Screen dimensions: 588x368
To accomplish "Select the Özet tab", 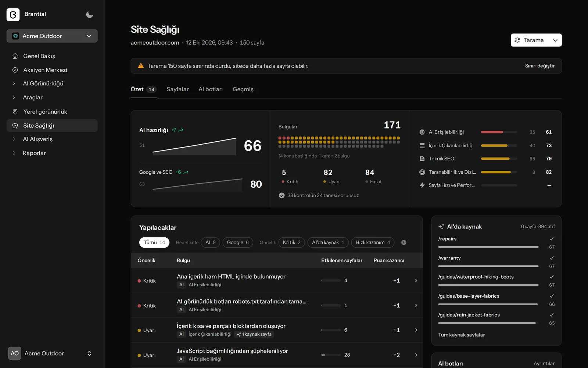I will point(144,89).
